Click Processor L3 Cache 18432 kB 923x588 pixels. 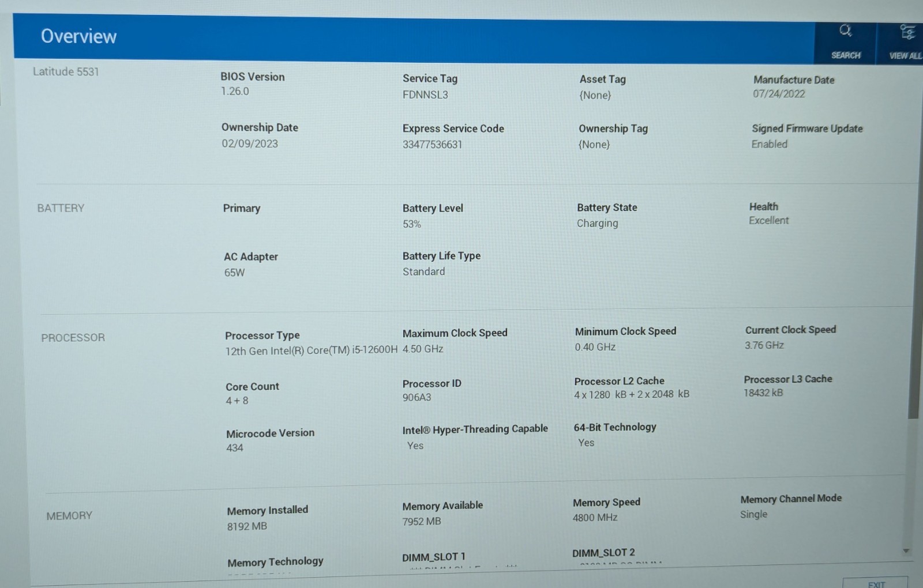(x=763, y=393)
